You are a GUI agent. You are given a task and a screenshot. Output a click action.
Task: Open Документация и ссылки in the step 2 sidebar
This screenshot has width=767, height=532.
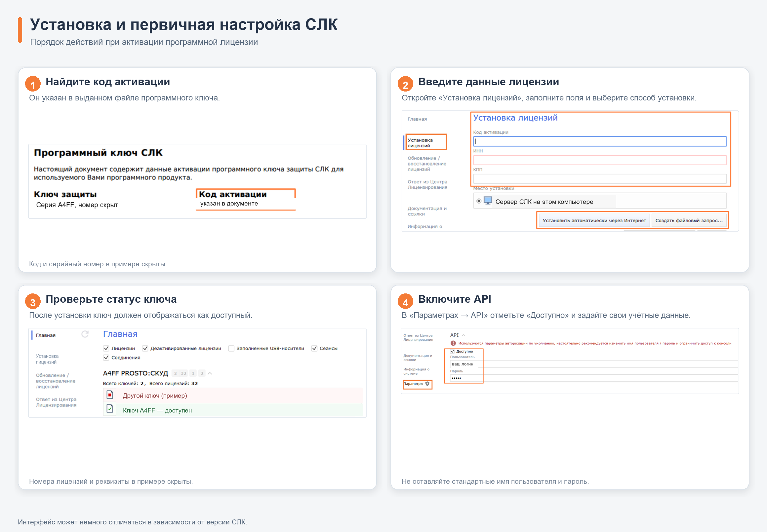tap(427, 211)
